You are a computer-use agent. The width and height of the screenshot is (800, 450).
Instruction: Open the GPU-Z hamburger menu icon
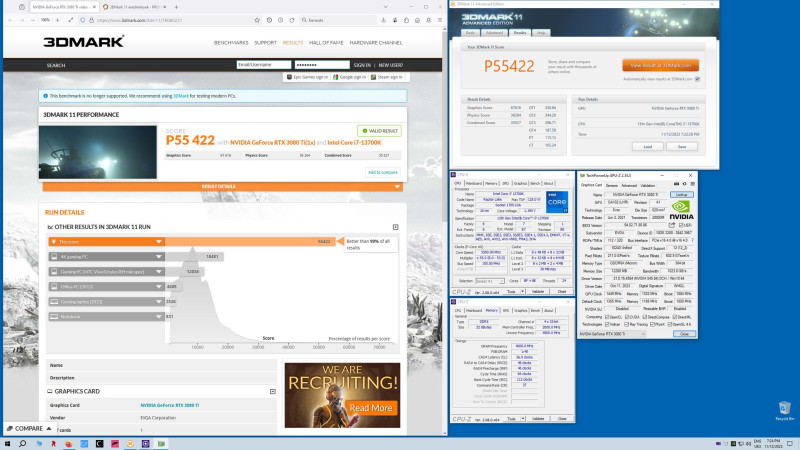click(x=692, y=184)
